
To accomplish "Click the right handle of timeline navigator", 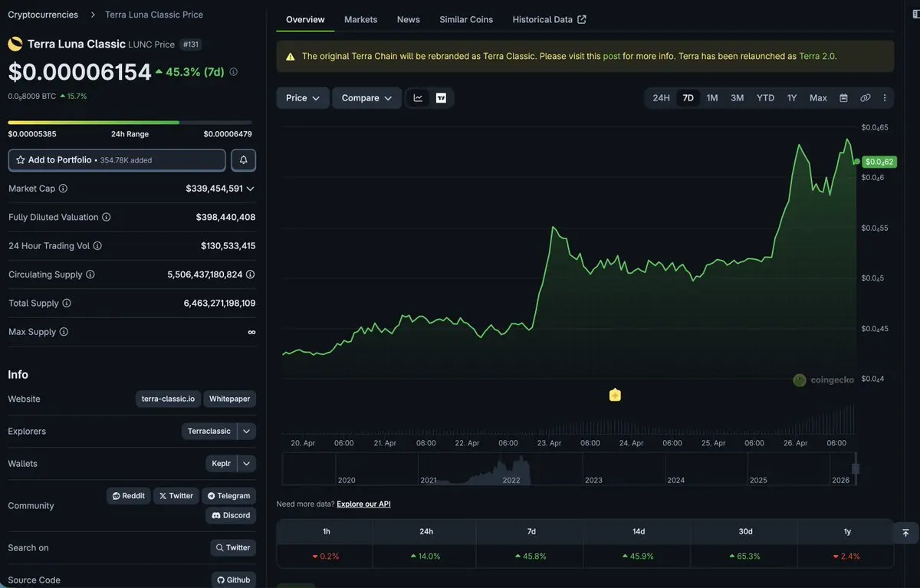I will coord(856,468).
